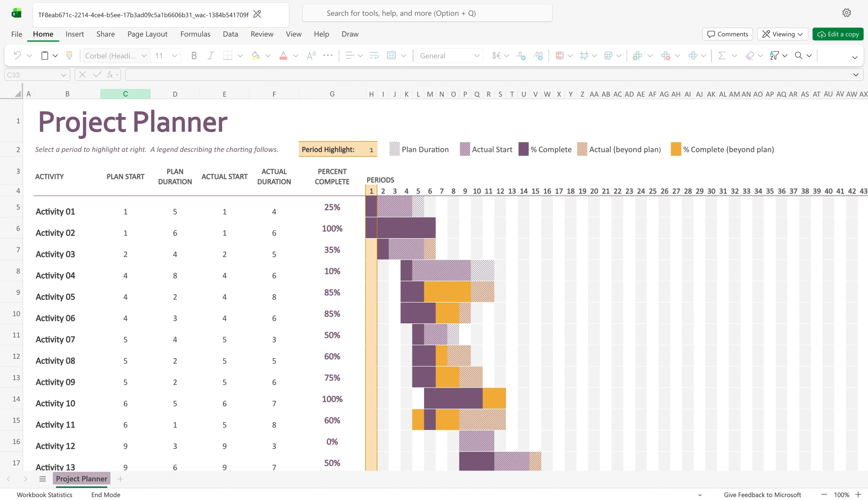Click the select all corner triangle
868x500 pixels.
click(18, 94)
